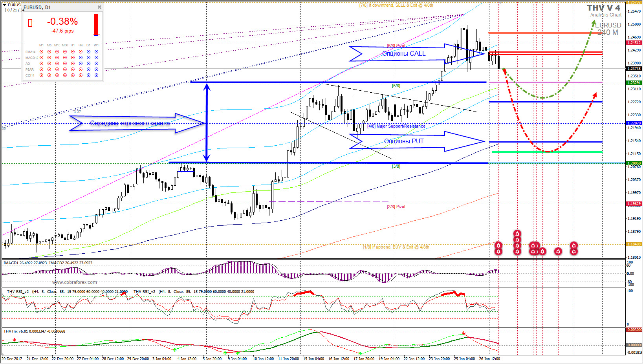Expand the EURUSD symbol dropdown triangle at top-left
The width and height of the screenshot is (643, 364).
(x=5, y=5)
